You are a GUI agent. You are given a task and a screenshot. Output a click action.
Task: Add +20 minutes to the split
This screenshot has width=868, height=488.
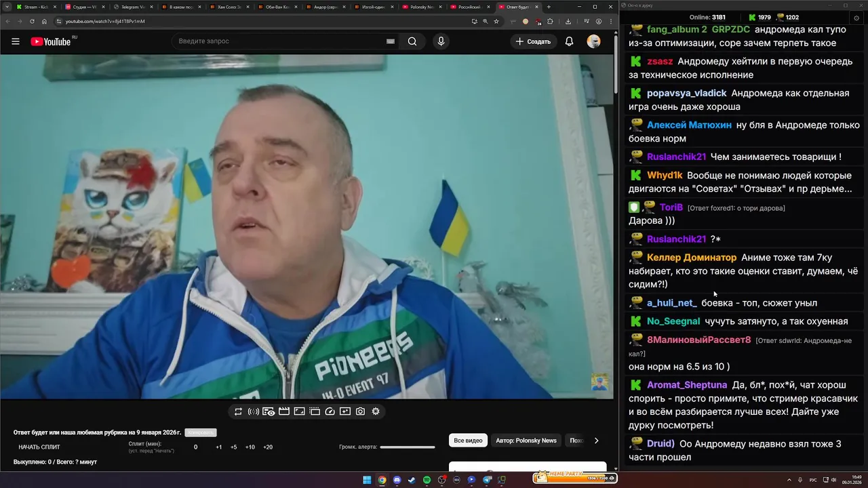click(x=268, y=447)
